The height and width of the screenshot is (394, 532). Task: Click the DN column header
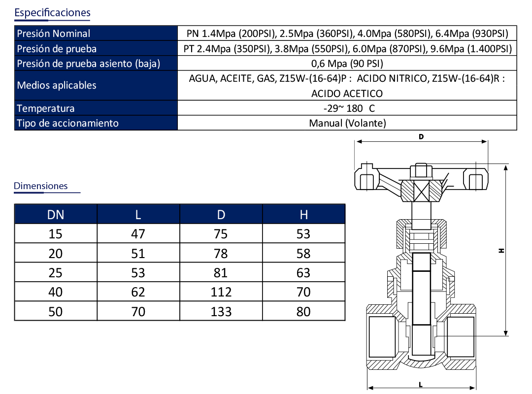[56, 214]
